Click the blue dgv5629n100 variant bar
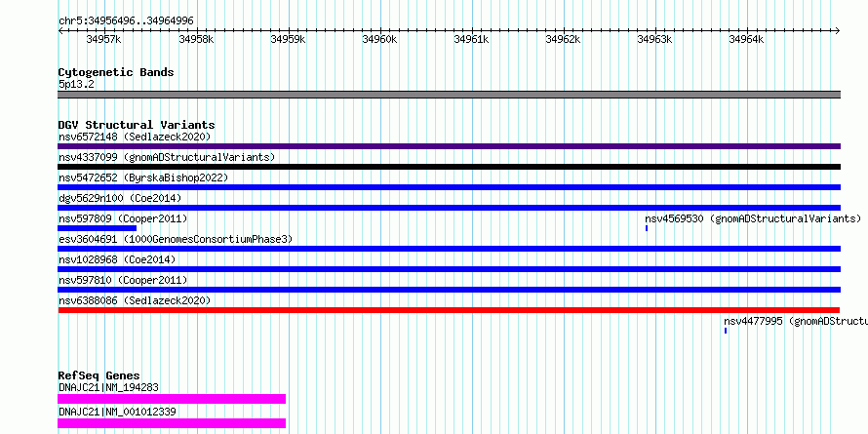Image resolution: width=868 pixels, height=434 pixels. click(449, 208)
